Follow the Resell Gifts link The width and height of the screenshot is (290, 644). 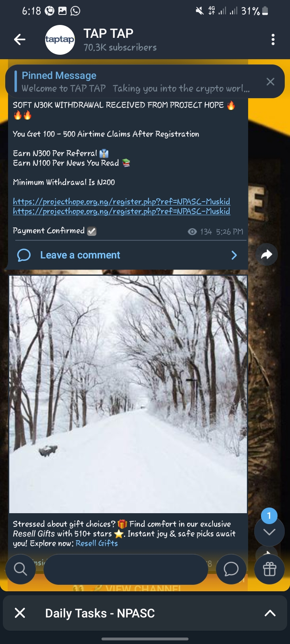pyautogui.click(x=97, y=543)
